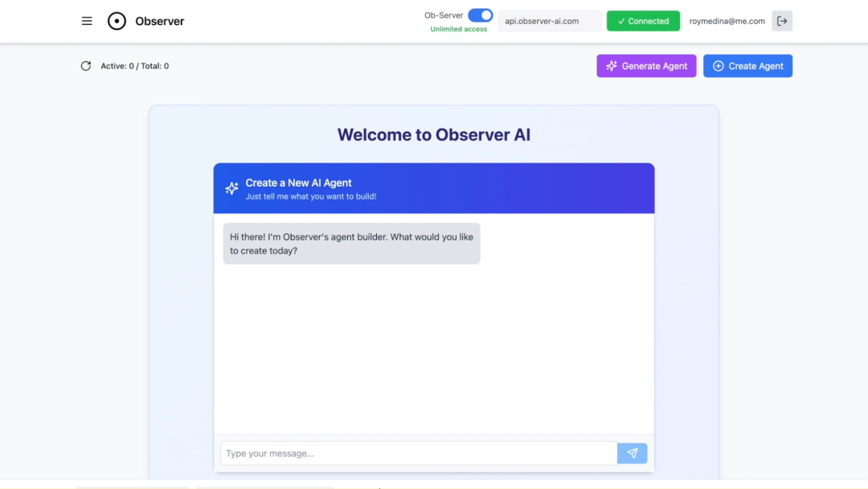The image size is (868, 489).
Task: Click the Create Agent button
Action: click(x=747, y=66)
